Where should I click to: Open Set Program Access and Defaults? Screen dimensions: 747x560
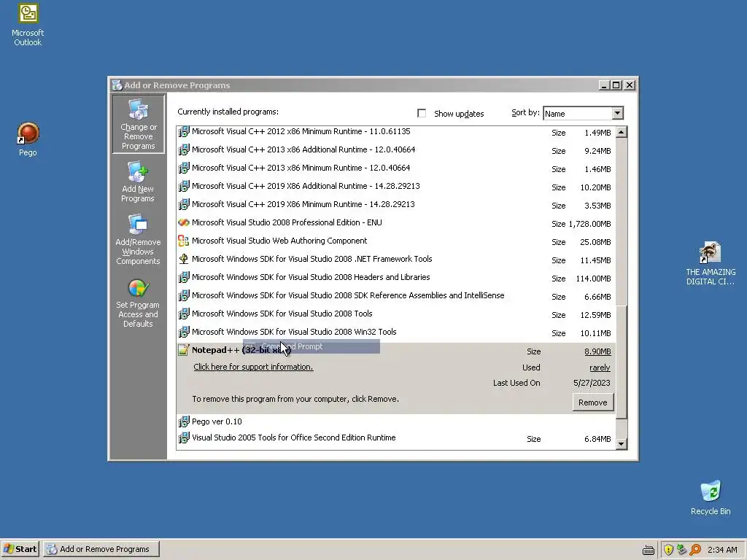tap(138, 303)
